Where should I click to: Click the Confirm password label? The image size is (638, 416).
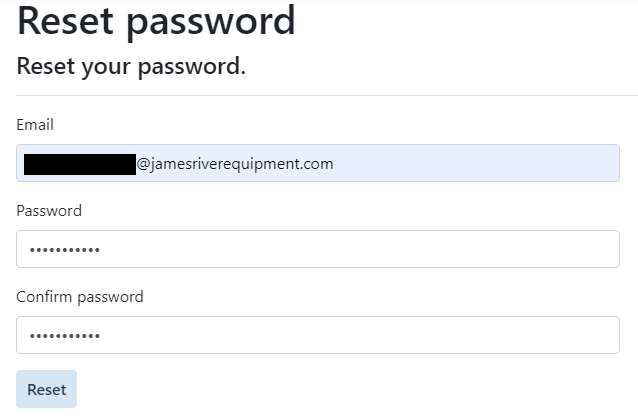tap(80, 297)
